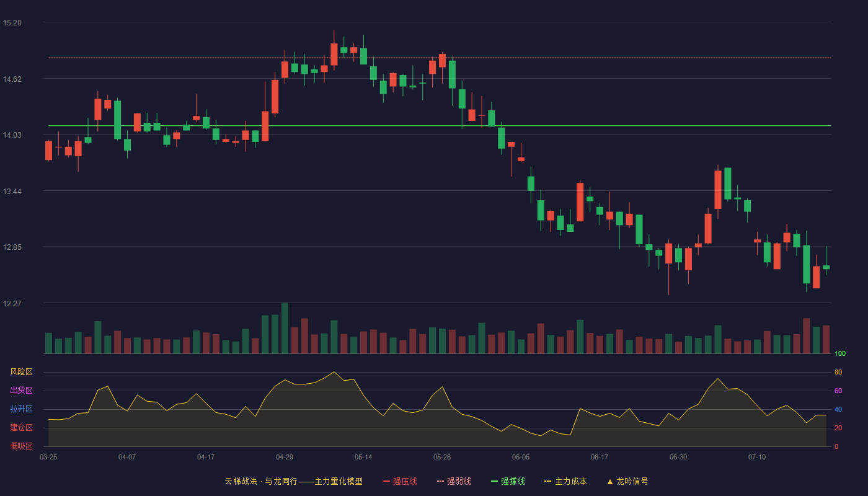The width and height of the screenshot is (868, 496).
Task: Click the 13.44 price axis label
Action: [12, 192]
